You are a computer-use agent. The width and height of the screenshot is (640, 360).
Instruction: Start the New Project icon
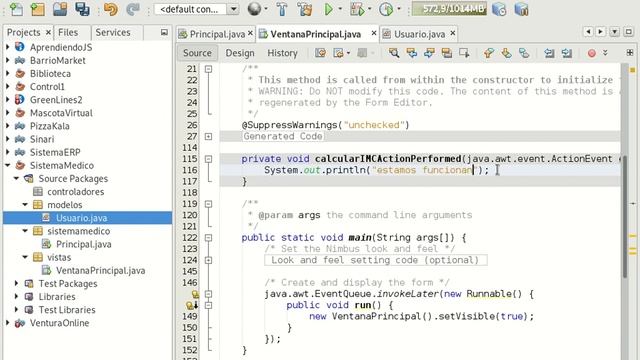click(38, 9)
